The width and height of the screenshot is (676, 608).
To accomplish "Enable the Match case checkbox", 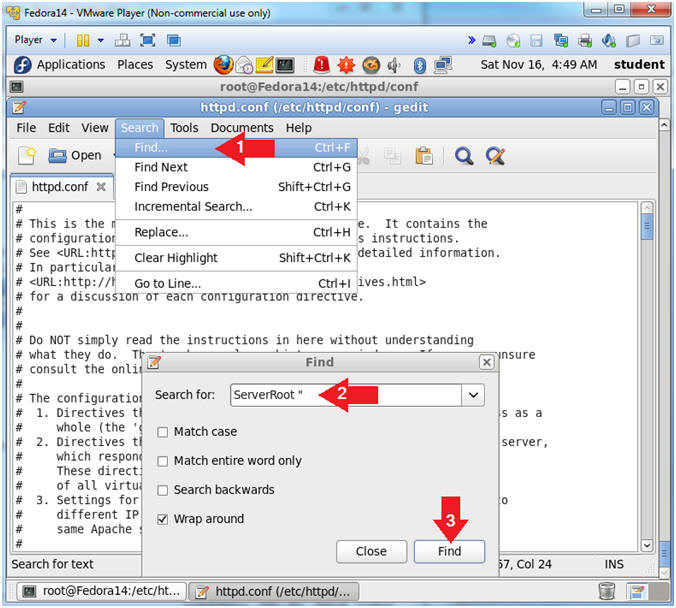I will pyautogui.click(x=163, y=432).
